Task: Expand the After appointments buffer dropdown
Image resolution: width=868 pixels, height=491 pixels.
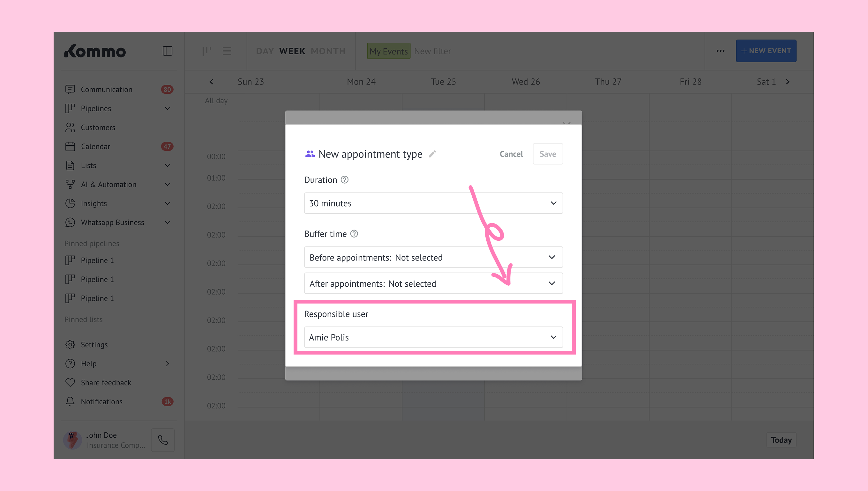Action: (433, 283)
